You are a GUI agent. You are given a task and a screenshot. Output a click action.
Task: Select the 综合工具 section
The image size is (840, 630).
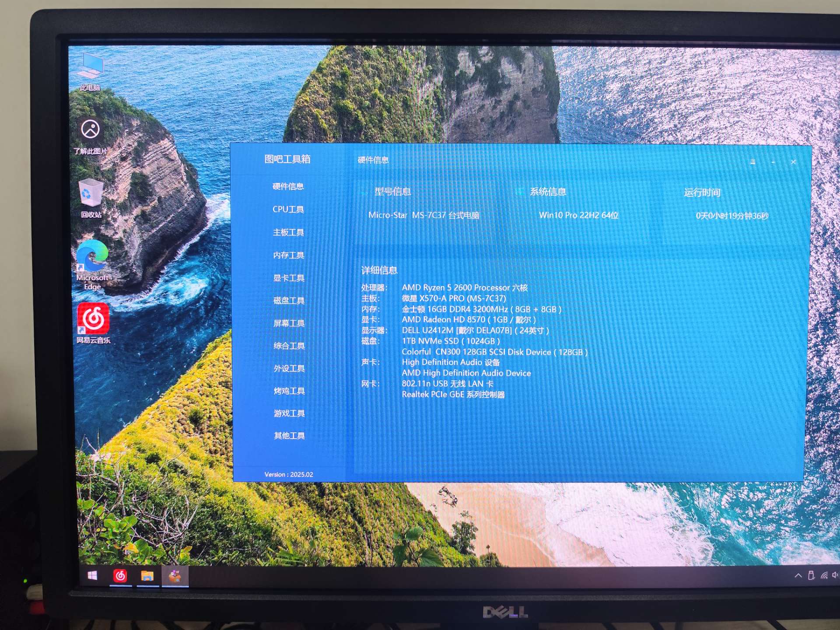coord(289,346)
